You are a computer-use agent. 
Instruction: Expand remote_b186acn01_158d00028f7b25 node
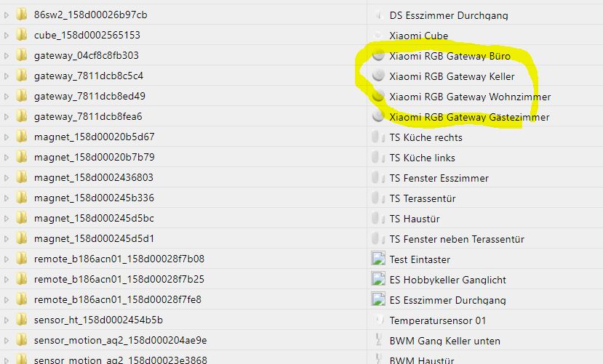(6, 280)
